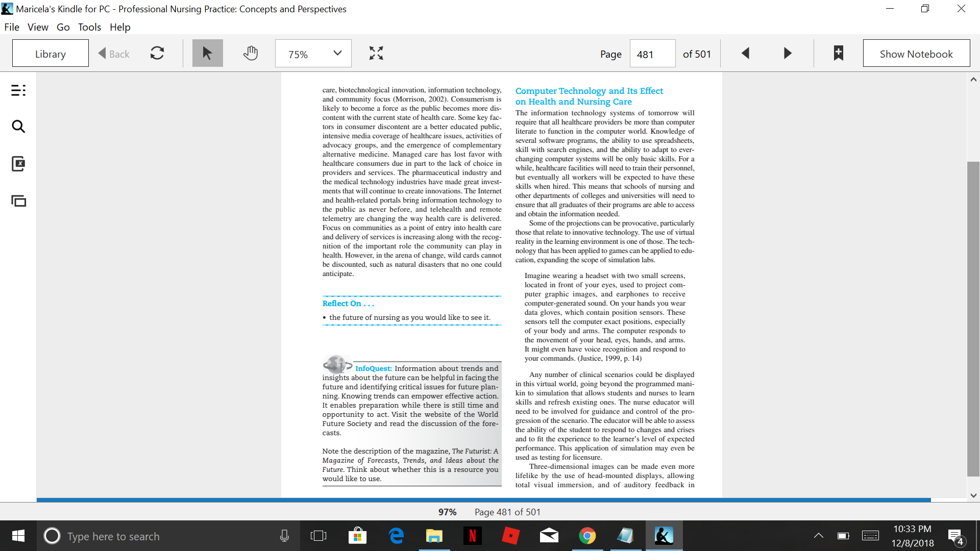The image size is (980, 551).
Task: Open the File menu
Action: point(12,27)
